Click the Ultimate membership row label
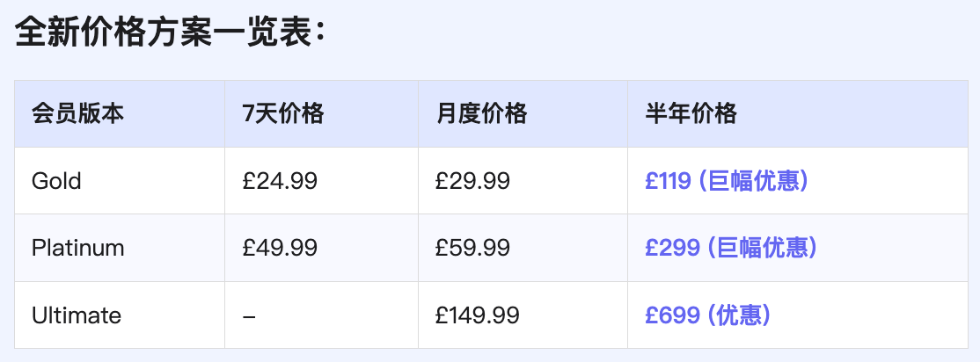The height and width of the screenshot is (362, 980). [x=77, y=315]
